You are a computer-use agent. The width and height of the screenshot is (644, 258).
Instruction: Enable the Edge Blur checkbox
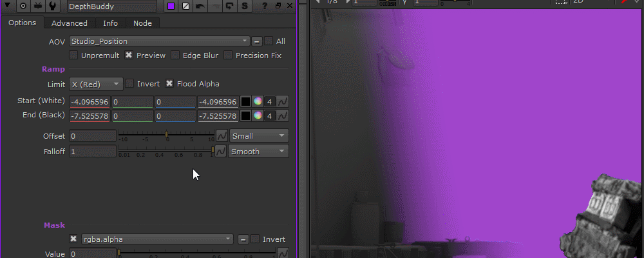pyautogui.click(x=175, y=55)
